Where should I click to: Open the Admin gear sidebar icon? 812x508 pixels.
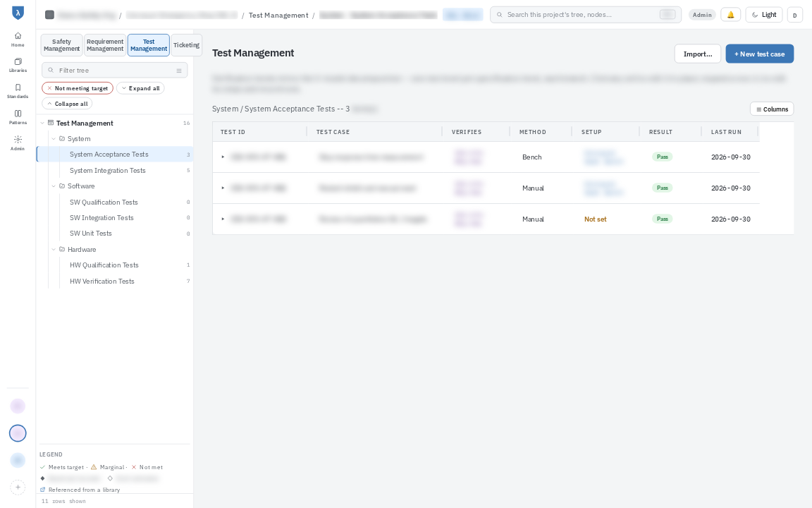pyautogui.click(x=18, y=143)
